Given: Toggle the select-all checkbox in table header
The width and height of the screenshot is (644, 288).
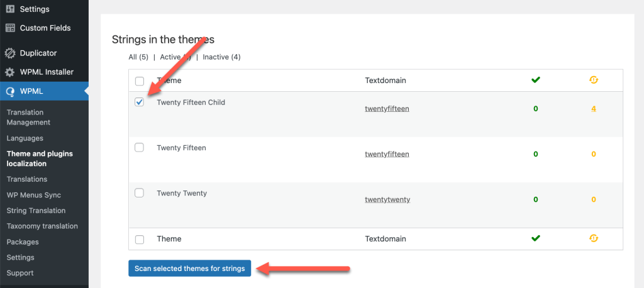Looking at the screenshot, I should click(140, 81).
